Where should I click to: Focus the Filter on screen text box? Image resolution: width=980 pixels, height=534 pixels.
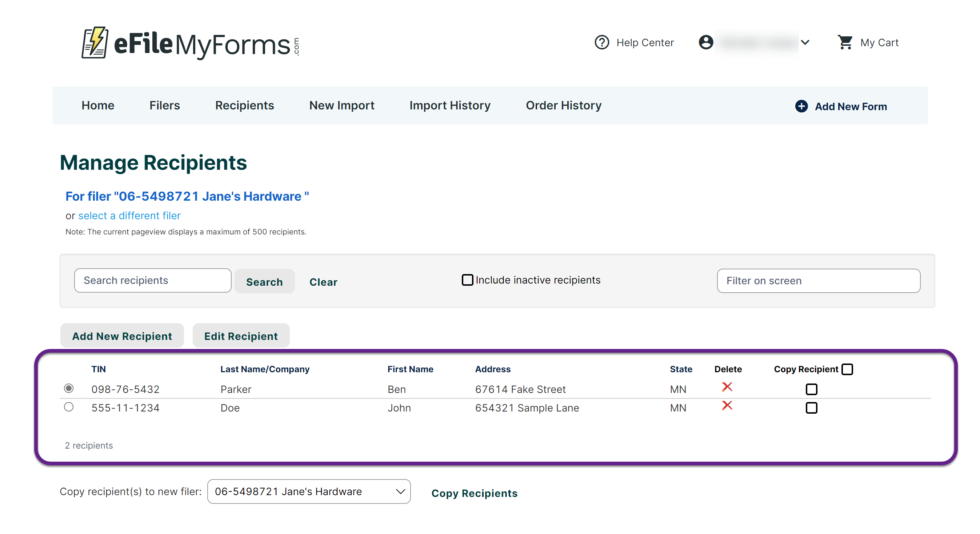[818, 281]
